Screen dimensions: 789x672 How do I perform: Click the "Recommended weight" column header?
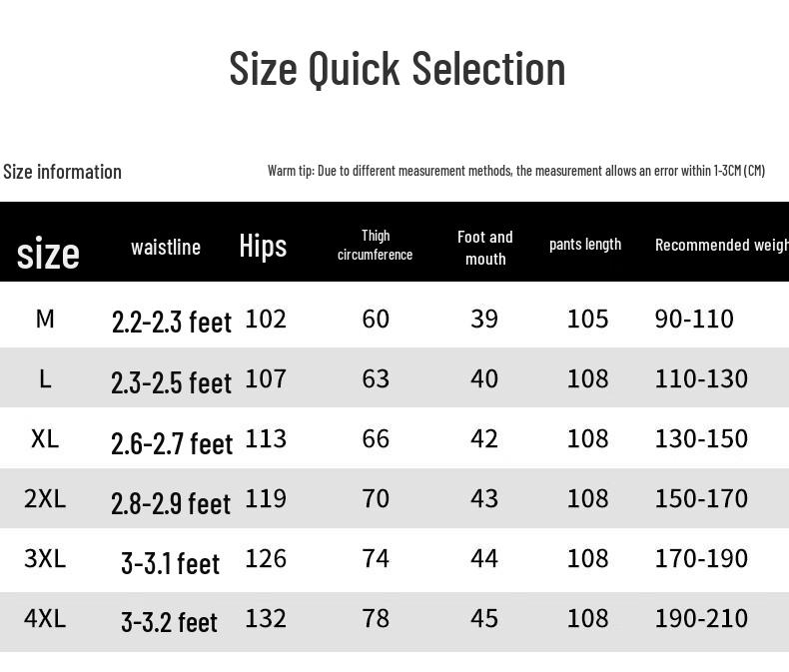point(721,246)
